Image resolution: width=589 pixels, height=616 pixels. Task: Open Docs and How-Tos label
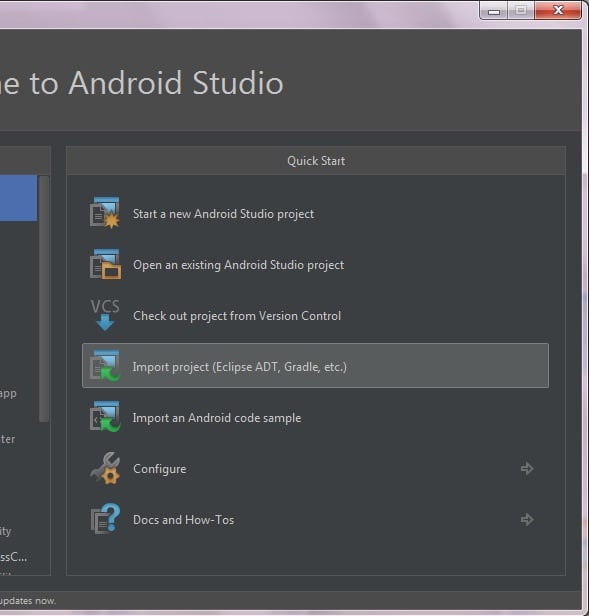pyautogui.click(x=183, y=520)
